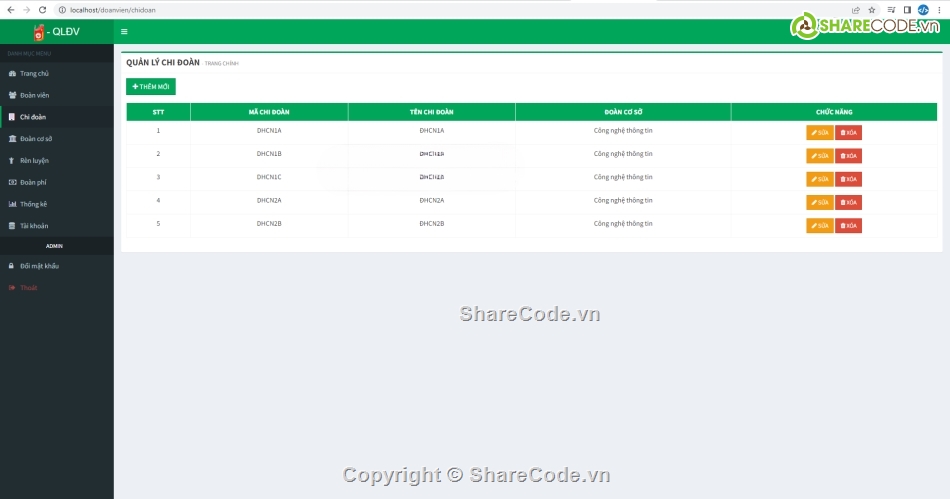
Task: Click the Đoàn cơ sở building icon
Action: coord(12,139)
